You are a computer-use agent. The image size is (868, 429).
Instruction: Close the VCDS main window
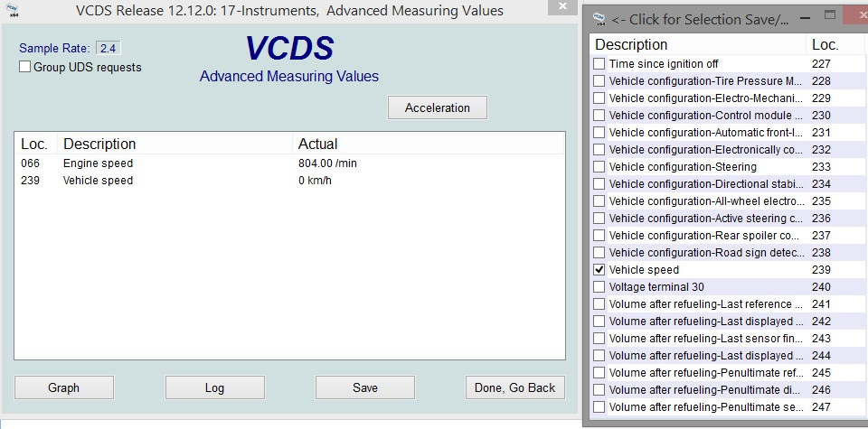[562, 6]
